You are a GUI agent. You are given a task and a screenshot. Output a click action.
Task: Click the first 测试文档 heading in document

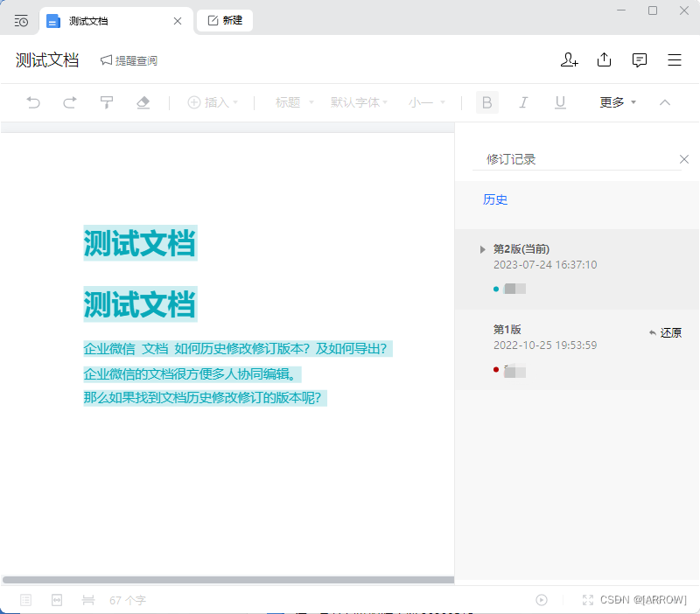[x=140, y=243]
